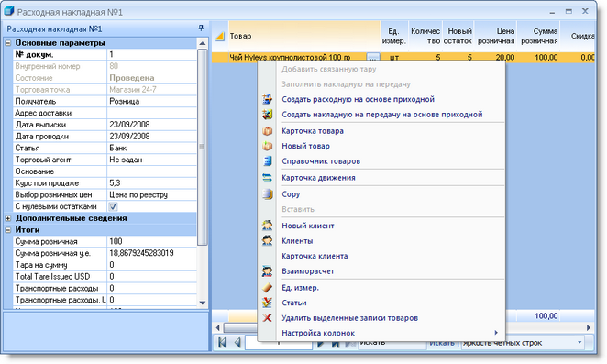Select Карточка движения menu entry
The image size is (607, 364).
tap(318, 178)
